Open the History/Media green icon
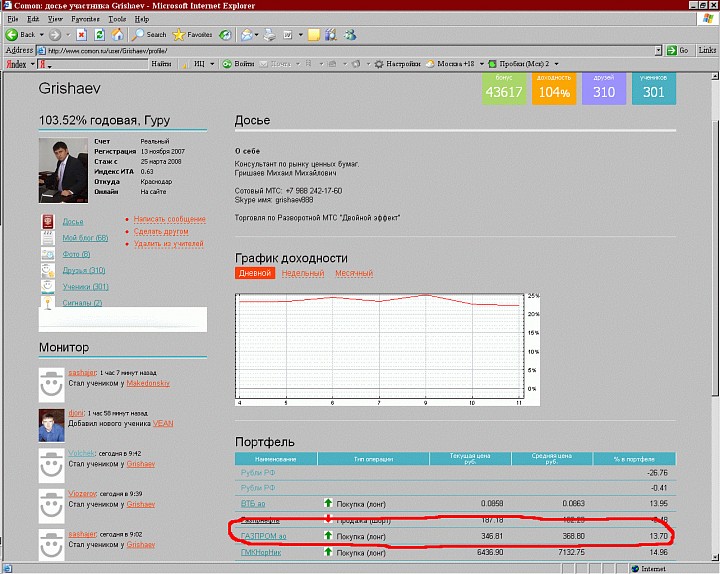 (225, 34)
